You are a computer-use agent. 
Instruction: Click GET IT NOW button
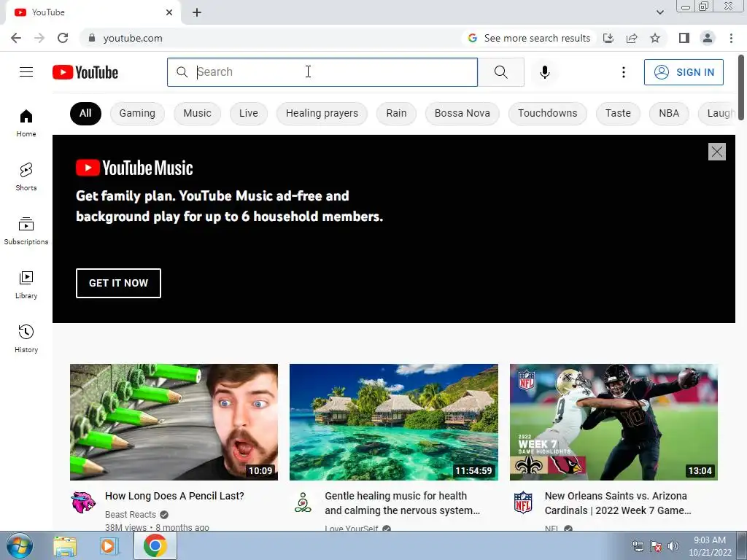point(118,283)
